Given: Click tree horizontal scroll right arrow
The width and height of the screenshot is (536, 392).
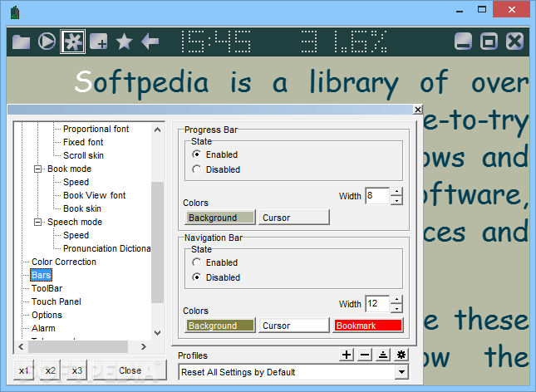Looking at the screenshot, I should tap(144, 346).
